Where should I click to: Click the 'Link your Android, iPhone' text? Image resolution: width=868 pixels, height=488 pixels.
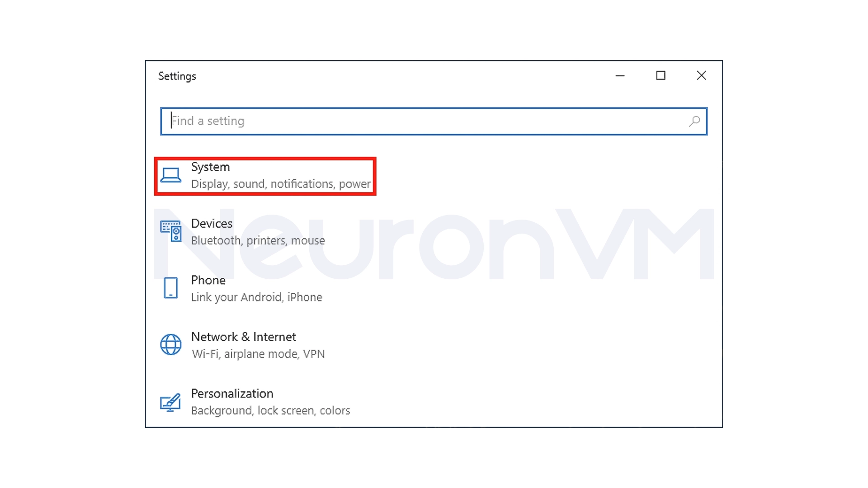tap(256, 297)
